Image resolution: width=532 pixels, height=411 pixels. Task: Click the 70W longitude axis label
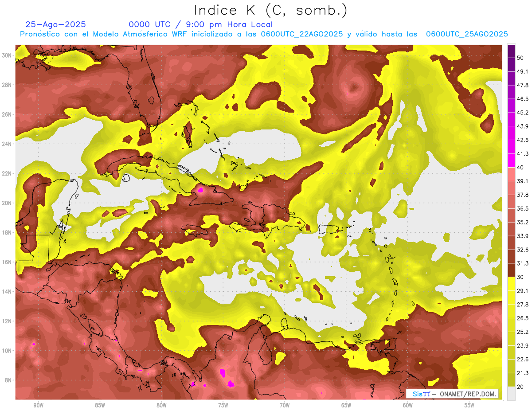click(285, 405)
